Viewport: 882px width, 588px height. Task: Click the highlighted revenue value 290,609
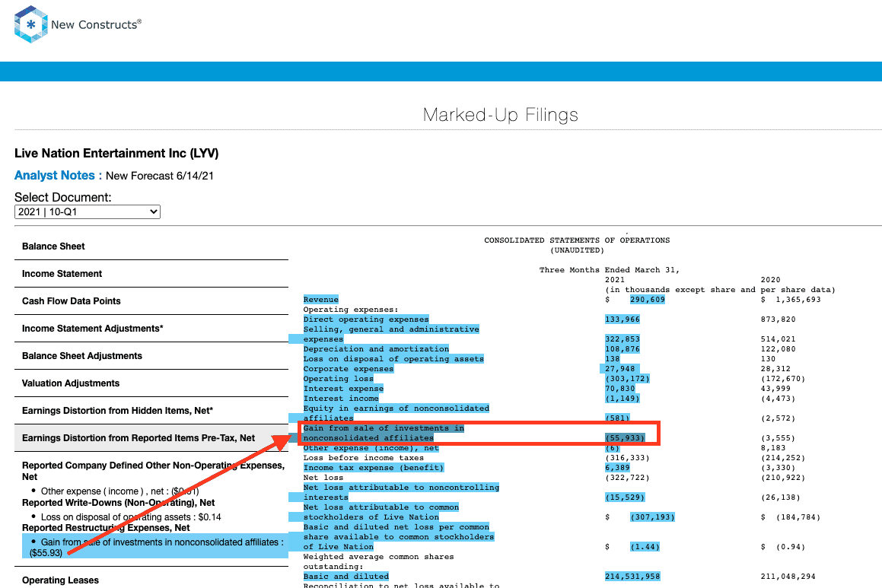[648, 300]
